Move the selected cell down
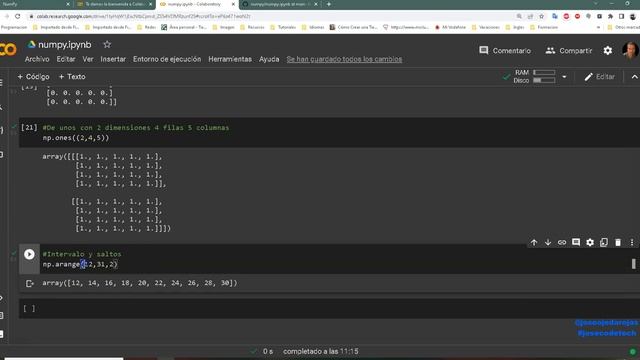This screenshot has height=360, width=640. pyautogui.click(x=548, y=242)
